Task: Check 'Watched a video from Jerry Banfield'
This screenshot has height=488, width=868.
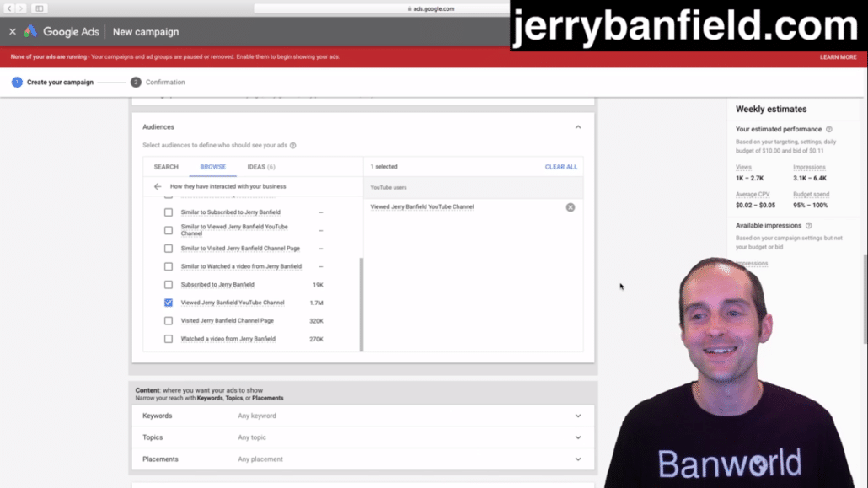Action: [x=169, y=339]
